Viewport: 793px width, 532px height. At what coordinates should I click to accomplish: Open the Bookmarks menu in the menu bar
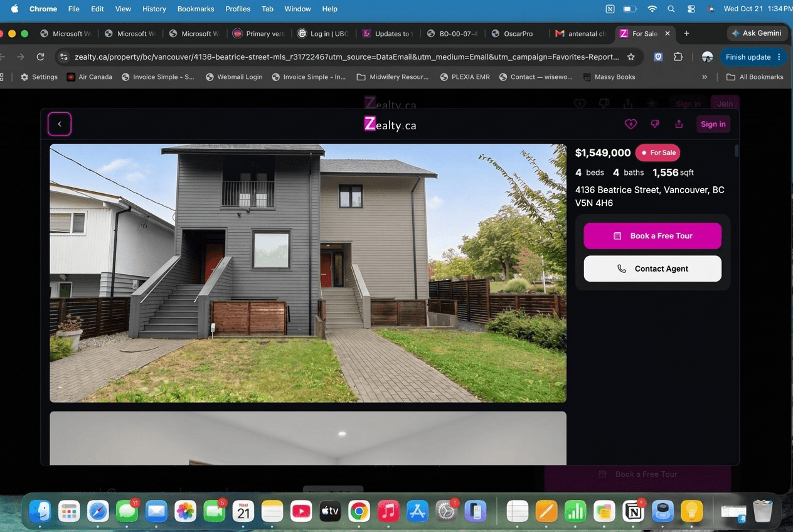pyautogui.click(x=196, y=9)
